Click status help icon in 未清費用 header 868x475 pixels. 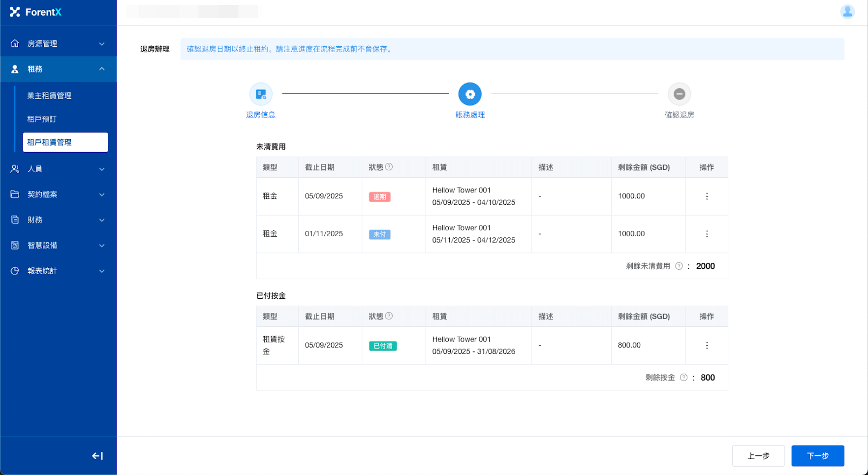click(389, 167)
